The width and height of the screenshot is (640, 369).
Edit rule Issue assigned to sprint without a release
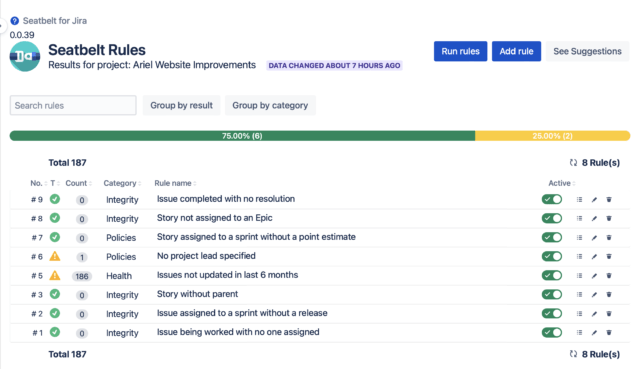(x=594, y=313)
